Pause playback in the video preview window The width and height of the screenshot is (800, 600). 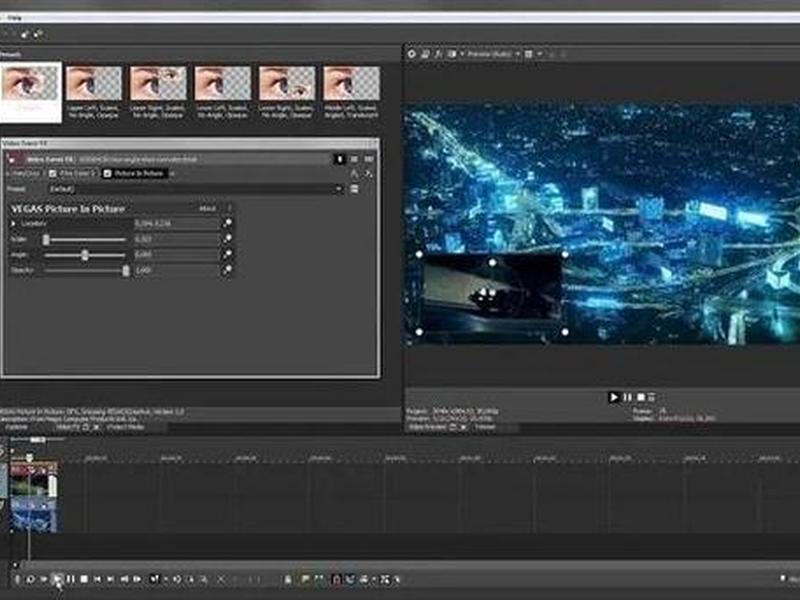pyautogui.click(x=628, y=397)
